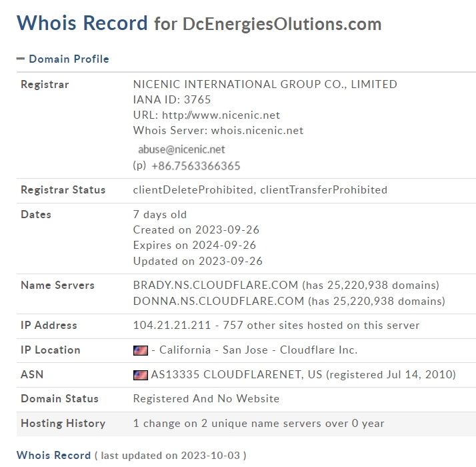Click the Expires on 2024-09-26 line
Screen dimensions: 476x467
195,245
